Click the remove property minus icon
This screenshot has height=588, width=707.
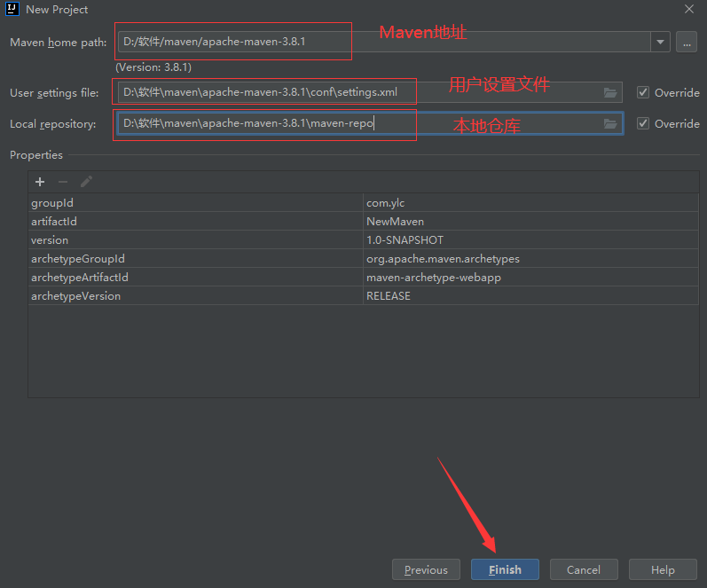(x=63, y=182)
